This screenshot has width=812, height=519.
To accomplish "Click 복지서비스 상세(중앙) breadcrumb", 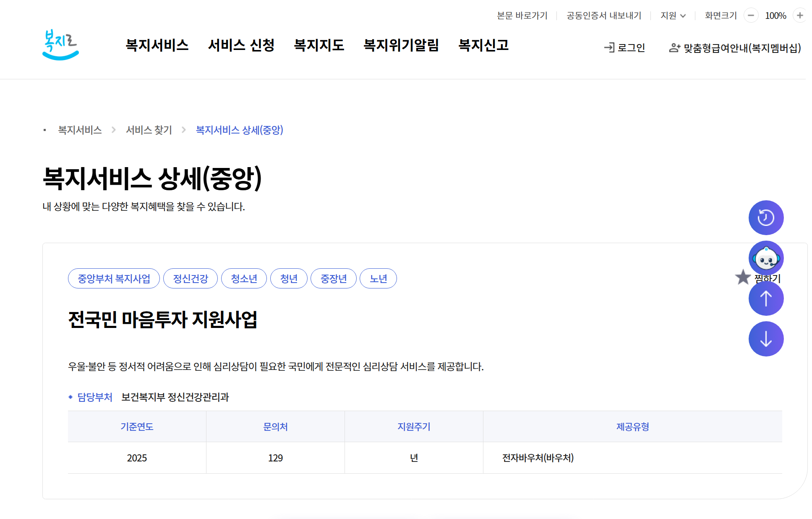I will (240, 130).
